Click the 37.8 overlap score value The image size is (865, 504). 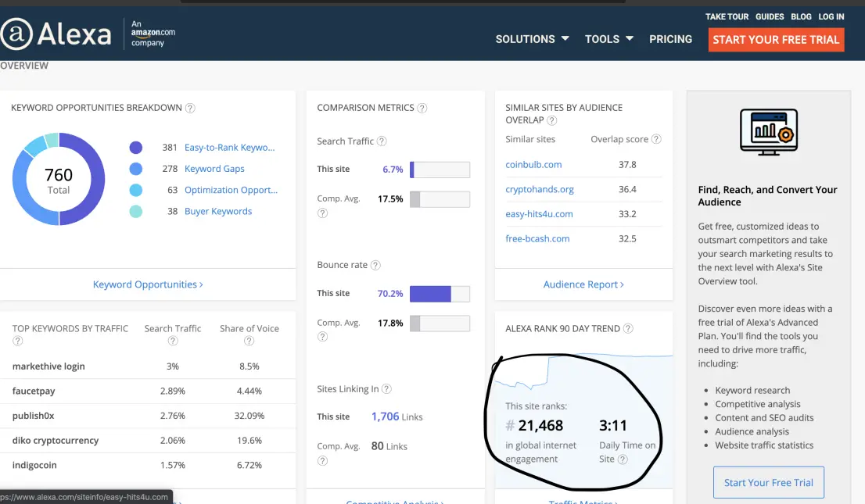(627, 164)
